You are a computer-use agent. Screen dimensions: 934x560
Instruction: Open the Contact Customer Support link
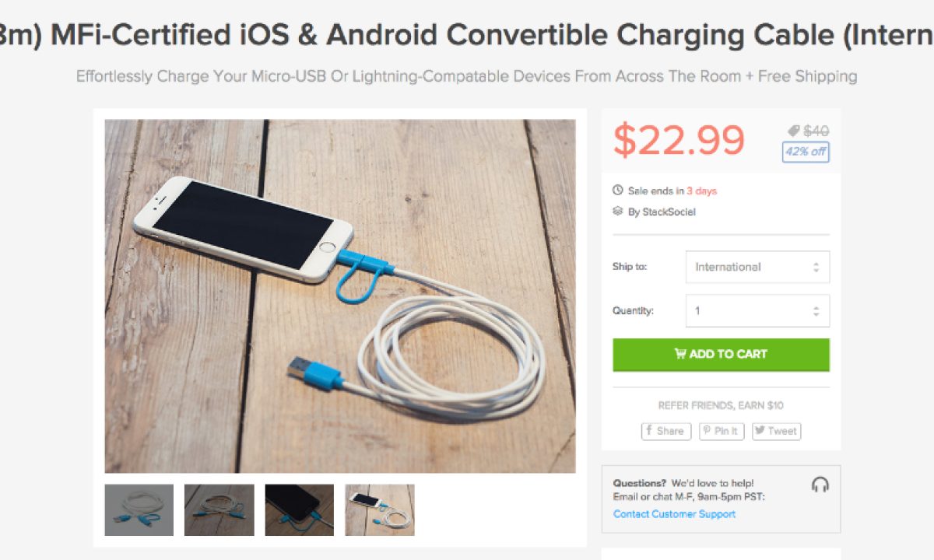674,514
